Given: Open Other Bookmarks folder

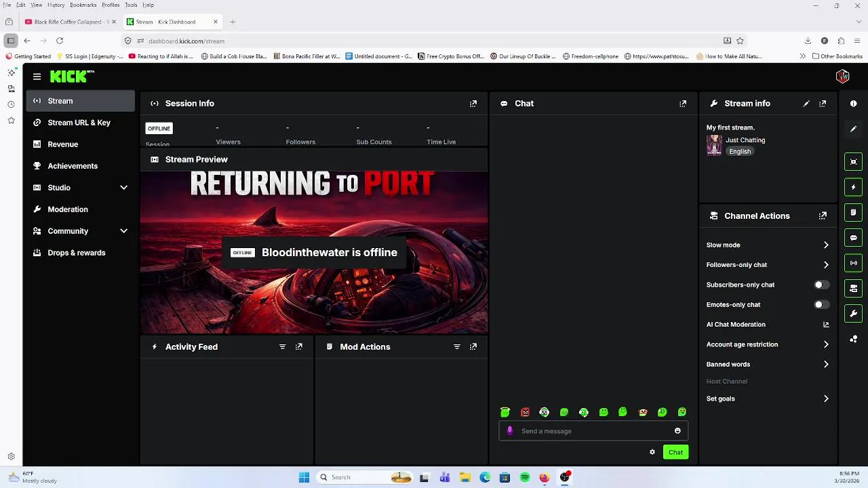Looking at the screenshot, I should (x=837, y=56).
